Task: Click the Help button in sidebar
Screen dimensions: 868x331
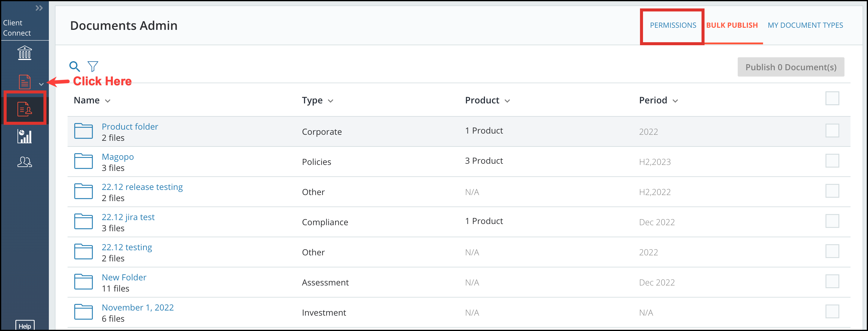Action: [x=25, y=326]
